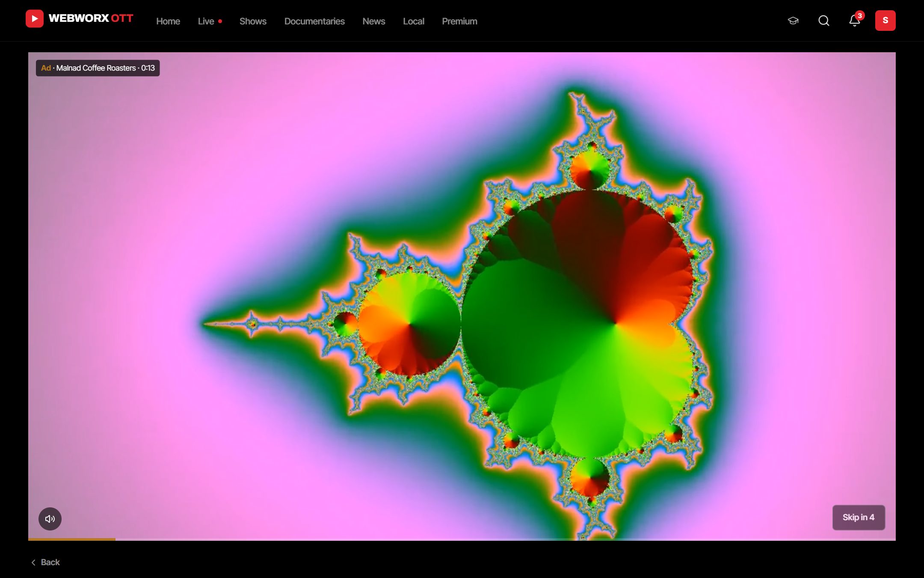The image size is (924, 578).
Task: Open the Shows menu item
Action: click(253, 21)
